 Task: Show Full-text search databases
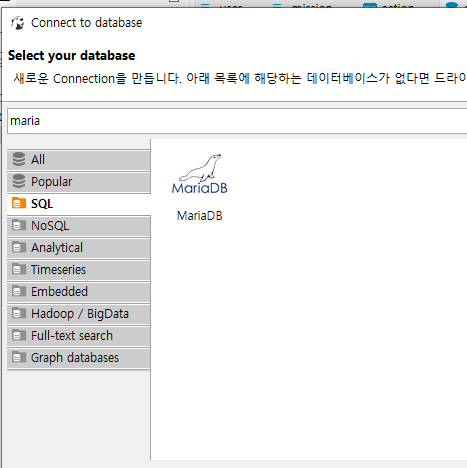pyautogui.click(x=79, y=336)
